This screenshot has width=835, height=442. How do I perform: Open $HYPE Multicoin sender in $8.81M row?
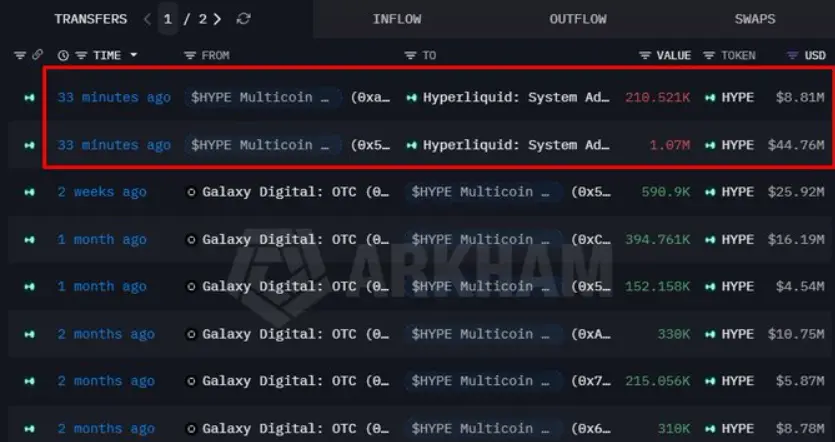point(263,97)
